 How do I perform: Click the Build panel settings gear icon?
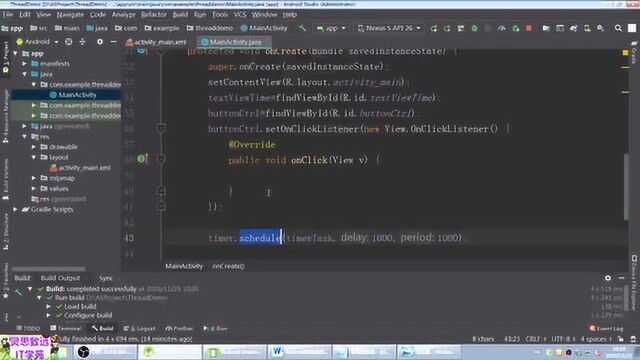pos(608,278)
